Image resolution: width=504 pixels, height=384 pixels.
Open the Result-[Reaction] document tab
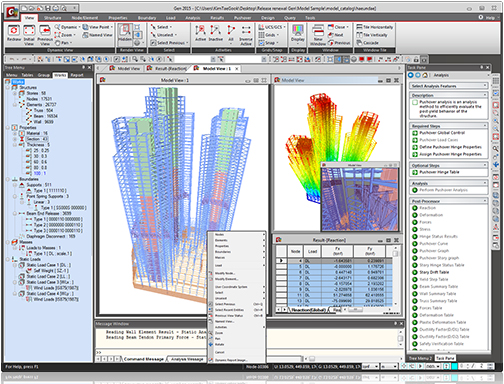(x=167, y=68)
